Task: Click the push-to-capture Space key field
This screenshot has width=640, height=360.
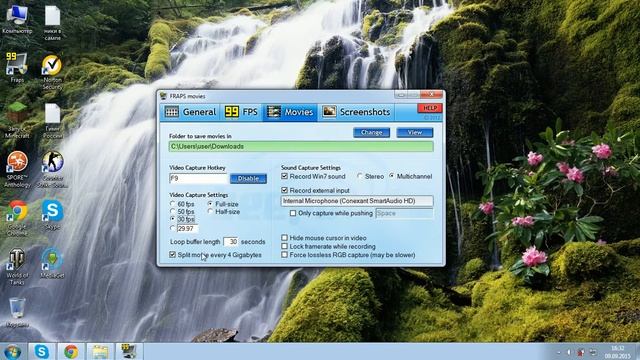Action: pos(404,213)
